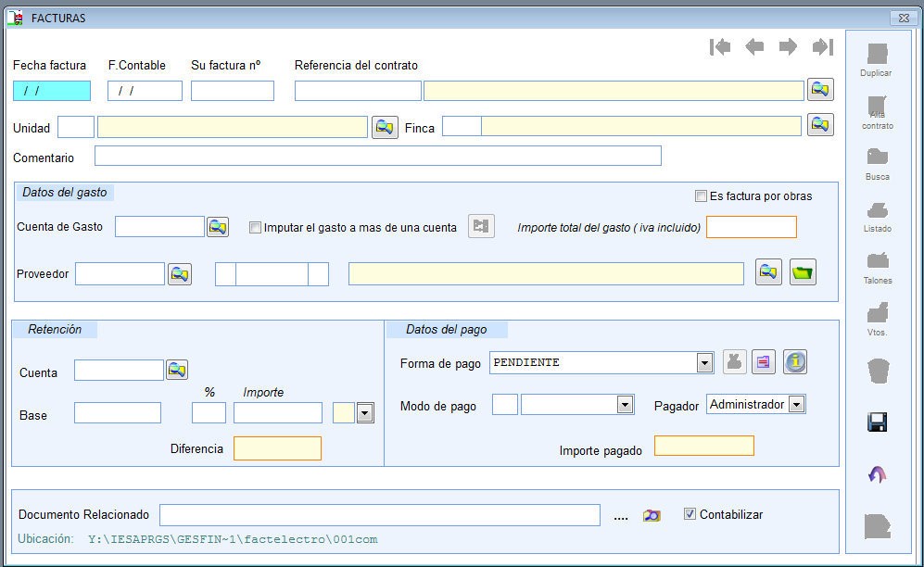Uncheck the Contabilizar checkbox
The height and width of the screenshot is (567, 924).
click(690, 514)
